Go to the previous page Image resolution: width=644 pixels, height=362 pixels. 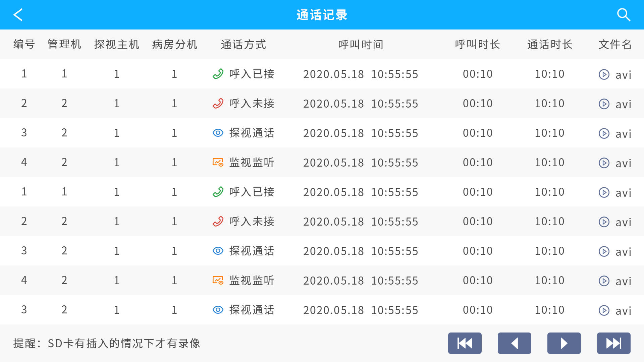point(514,343)
